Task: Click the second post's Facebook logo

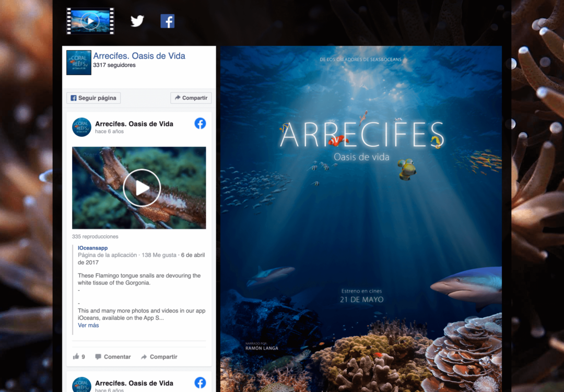Action: point(201,383)
